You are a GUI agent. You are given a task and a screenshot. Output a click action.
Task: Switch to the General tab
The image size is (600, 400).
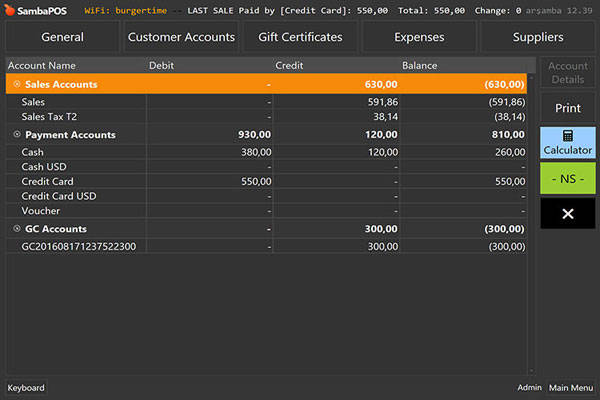click(62, 37)
